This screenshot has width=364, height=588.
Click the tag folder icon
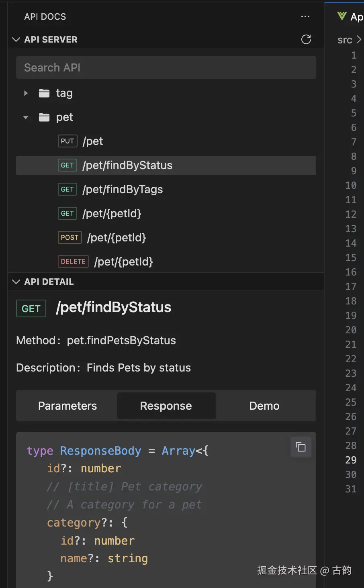[44, 93]
